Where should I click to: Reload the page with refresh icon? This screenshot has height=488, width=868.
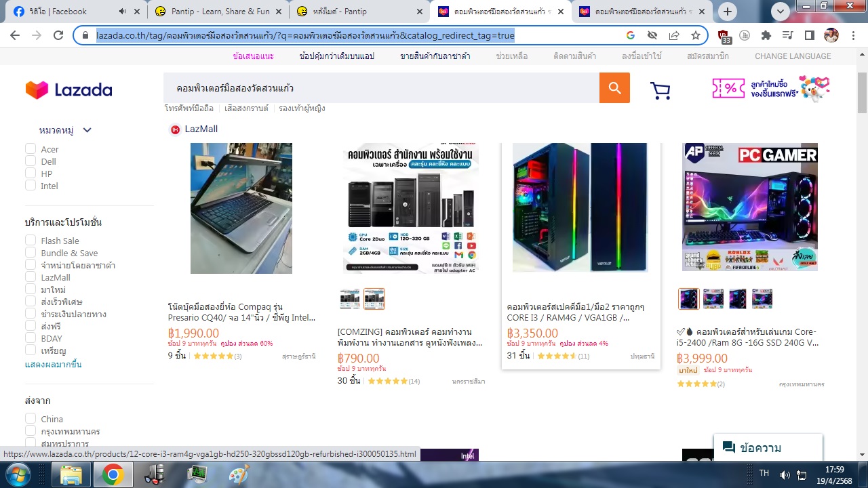click(x=58, y=35)
